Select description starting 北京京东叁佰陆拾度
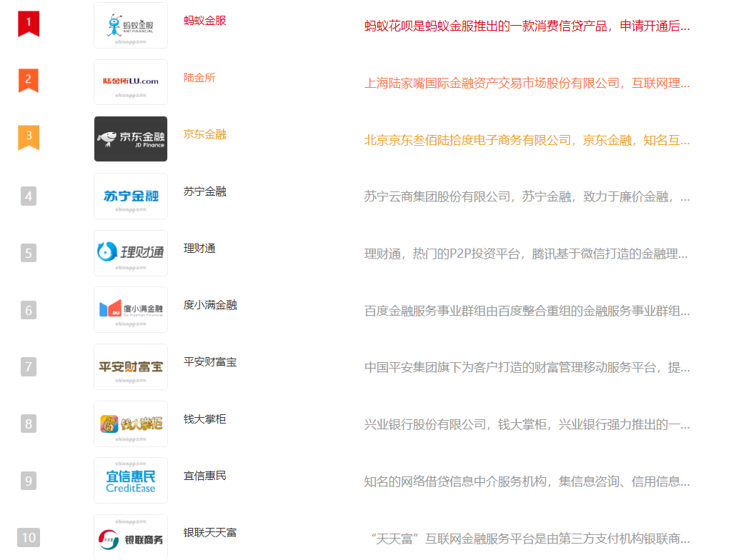 [527, 140]
